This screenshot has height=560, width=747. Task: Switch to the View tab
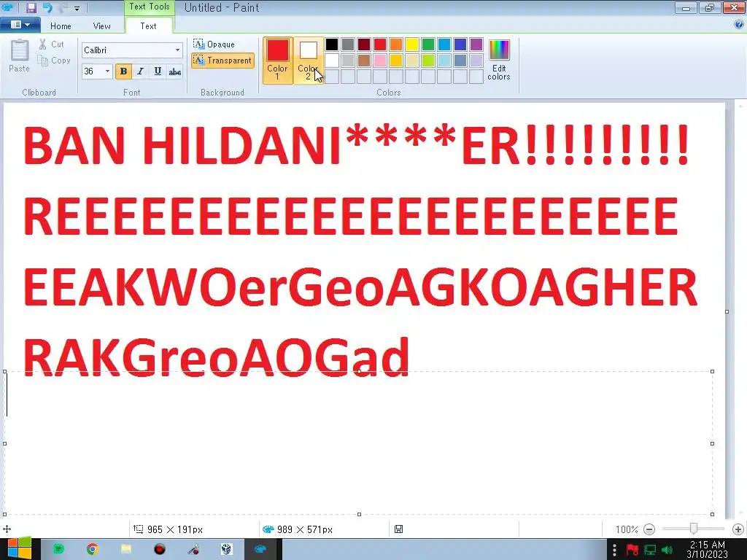point(101,26)
